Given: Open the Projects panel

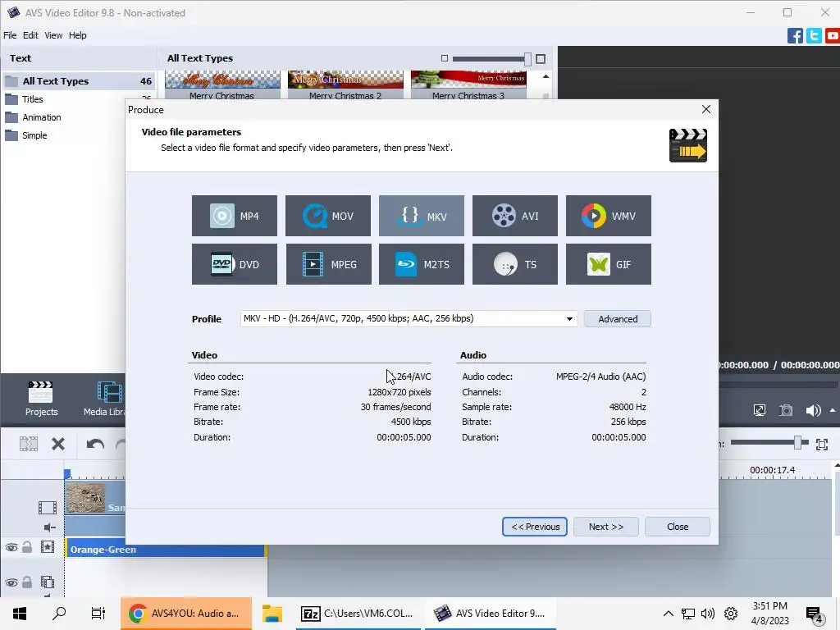Looking at the screenshot, I should tap(41, 399).
